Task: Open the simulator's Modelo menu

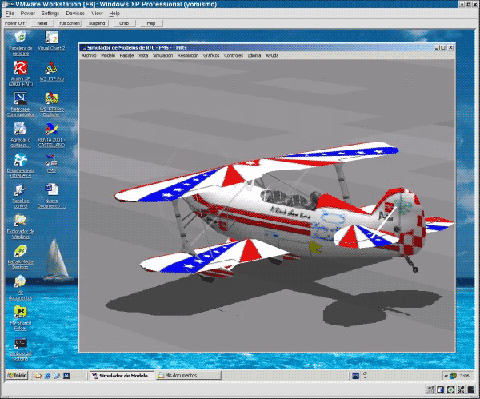Action: (108, 55)
